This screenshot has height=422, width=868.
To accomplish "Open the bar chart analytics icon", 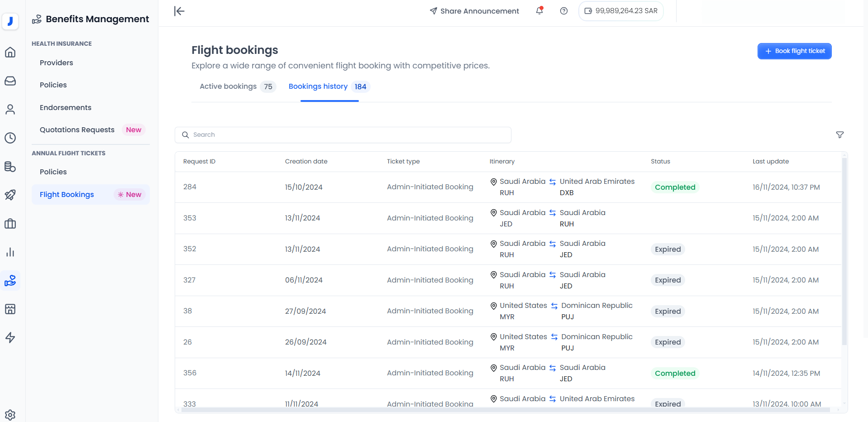I will [x=10, y=252].
